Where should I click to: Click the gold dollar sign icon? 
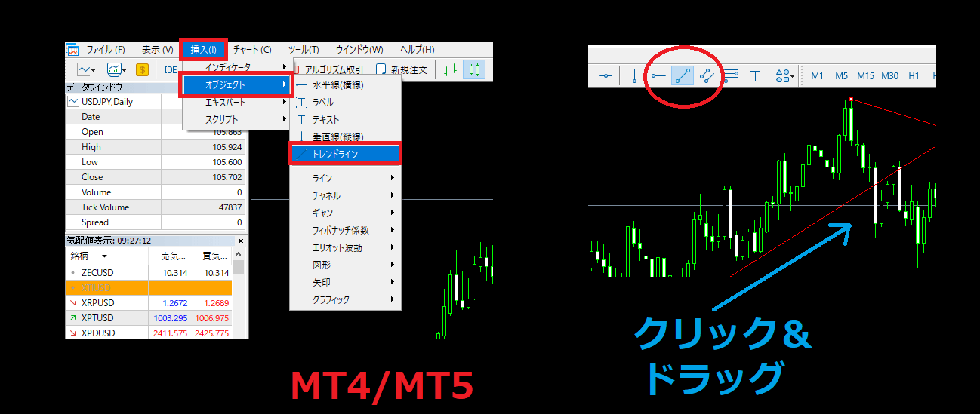click(142, 69)
